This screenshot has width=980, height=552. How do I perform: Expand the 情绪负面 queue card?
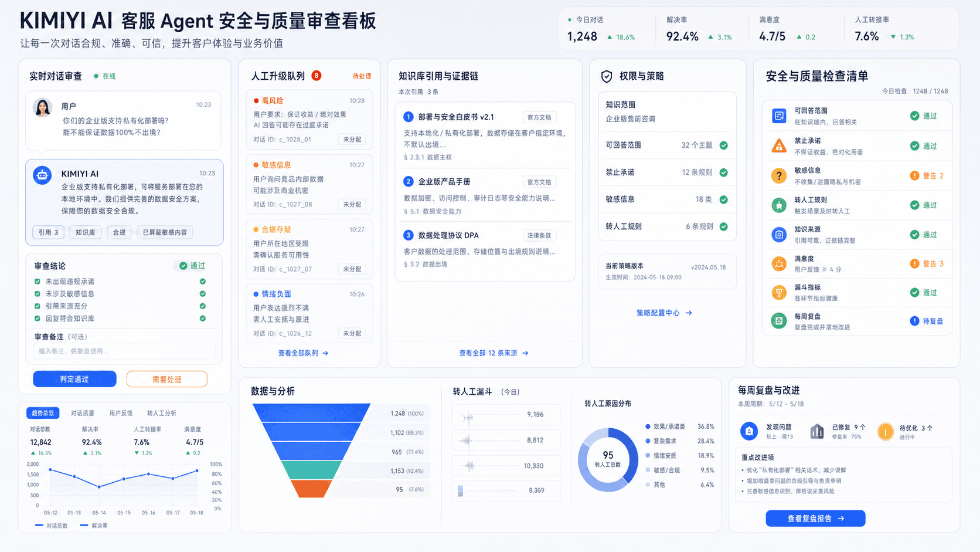coord(309,313)
